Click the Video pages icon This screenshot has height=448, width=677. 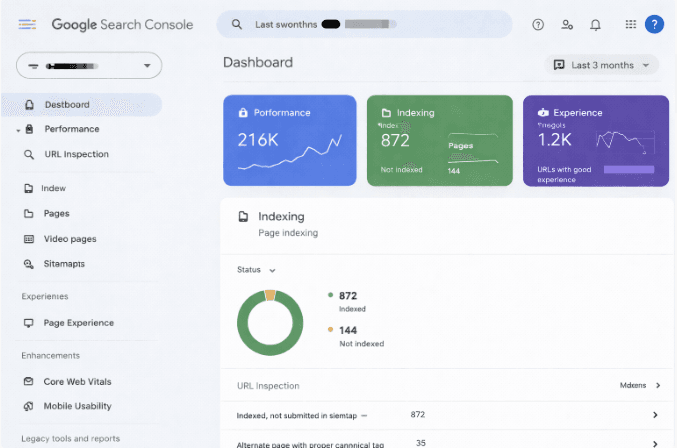click(x=29, y=239)
